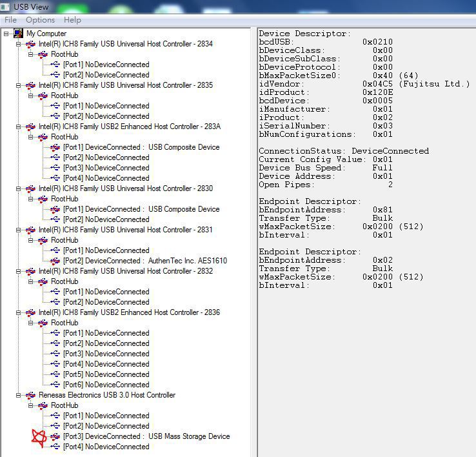Collapse the Host Controller 2831 node
476x457 pixels.
click(18, 230)
